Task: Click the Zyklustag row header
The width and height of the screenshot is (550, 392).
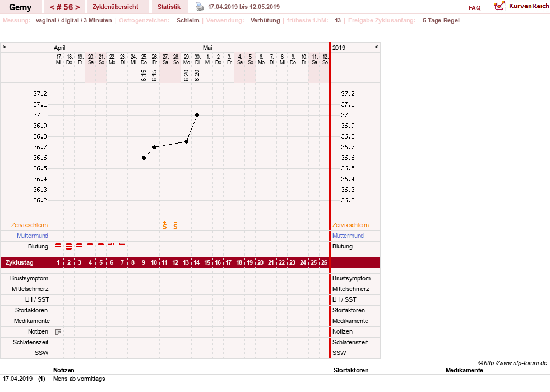Action: click(x=20, y=262)
